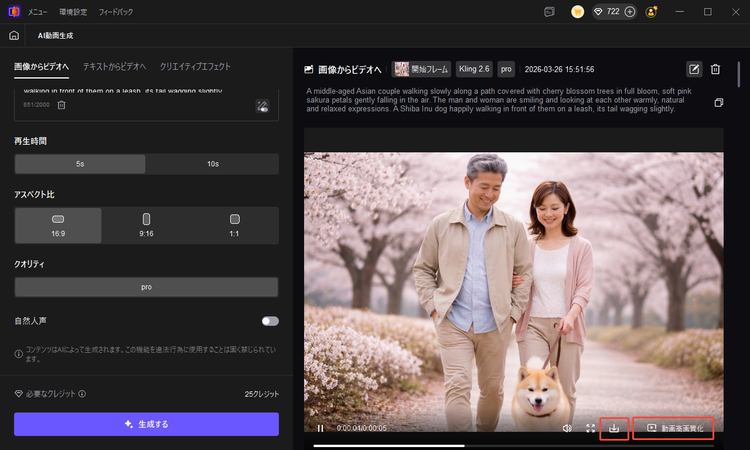Select the AI動画生成 breadcrumb tab
750x450 pixels.
point(55,35)
